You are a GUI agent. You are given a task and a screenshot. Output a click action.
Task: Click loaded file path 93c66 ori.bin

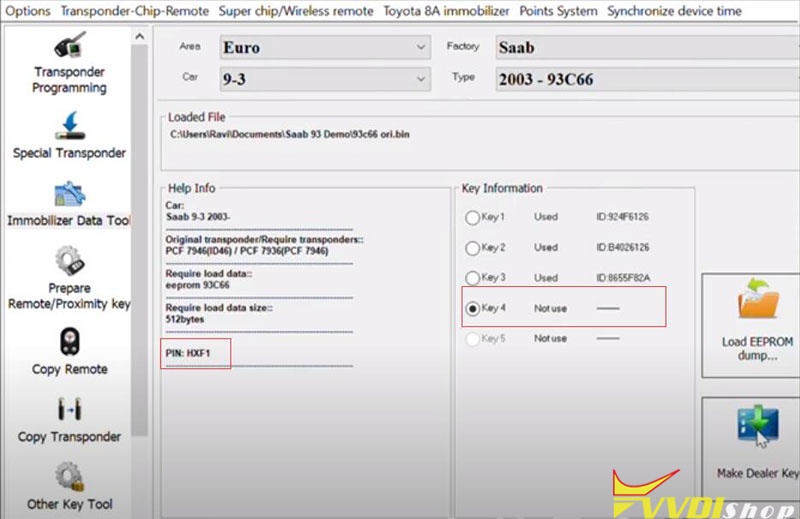click(290, 134)
